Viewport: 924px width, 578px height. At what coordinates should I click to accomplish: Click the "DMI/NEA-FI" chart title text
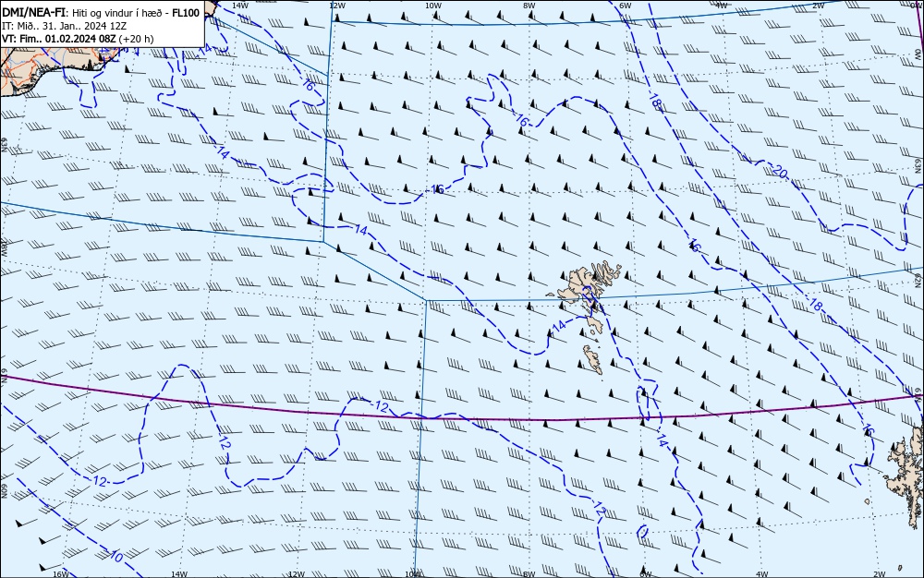pos(34,12)
